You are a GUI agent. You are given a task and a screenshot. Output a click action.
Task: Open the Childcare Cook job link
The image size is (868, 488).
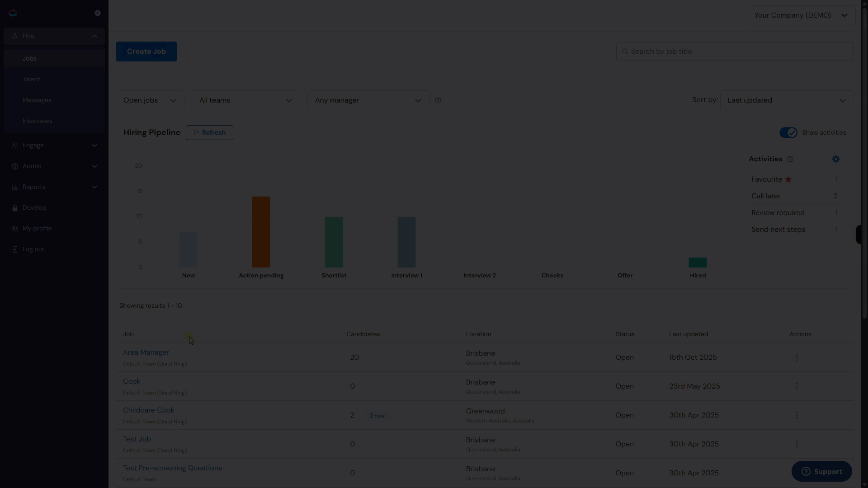coord(148,410)
